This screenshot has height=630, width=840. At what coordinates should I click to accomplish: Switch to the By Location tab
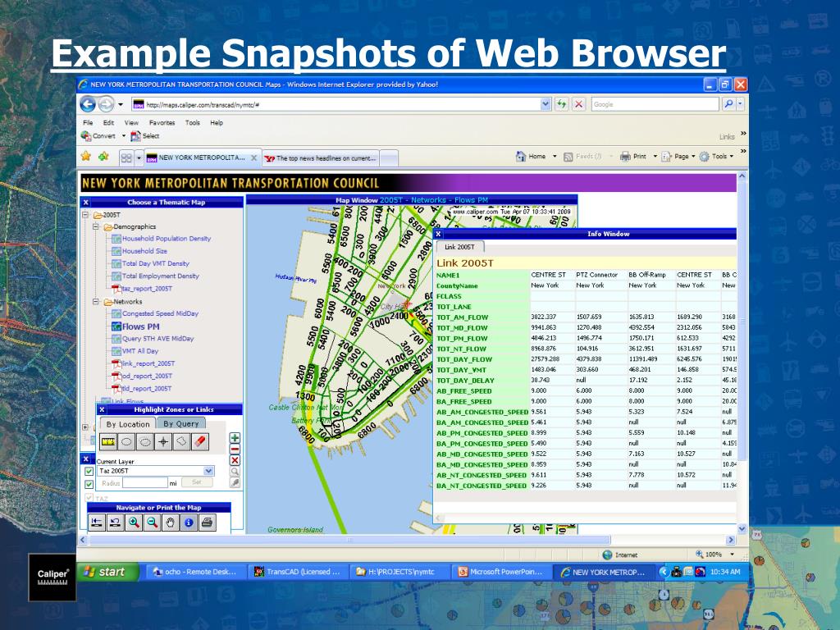[128, 424]
